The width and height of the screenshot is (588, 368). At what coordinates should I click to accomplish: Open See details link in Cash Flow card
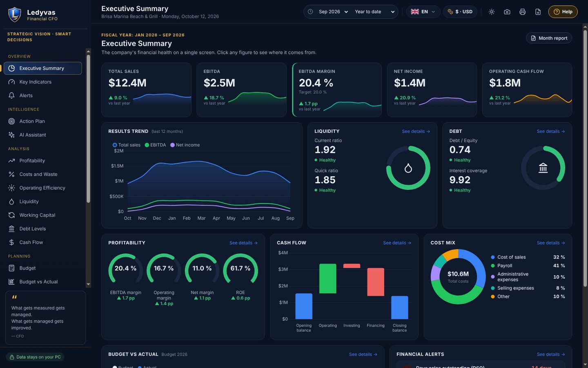pos(397,243)
